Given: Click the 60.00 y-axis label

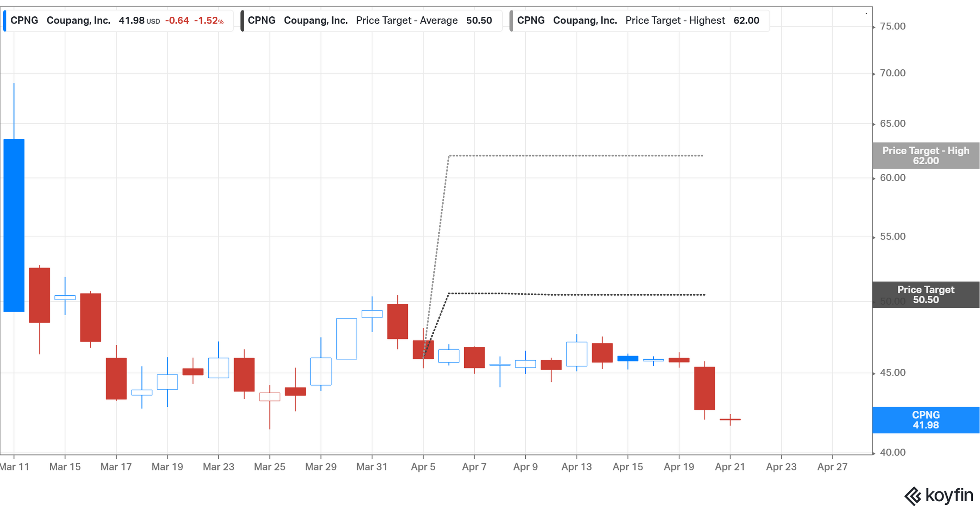Looking at the screenshot, I should tap(892, 178).
